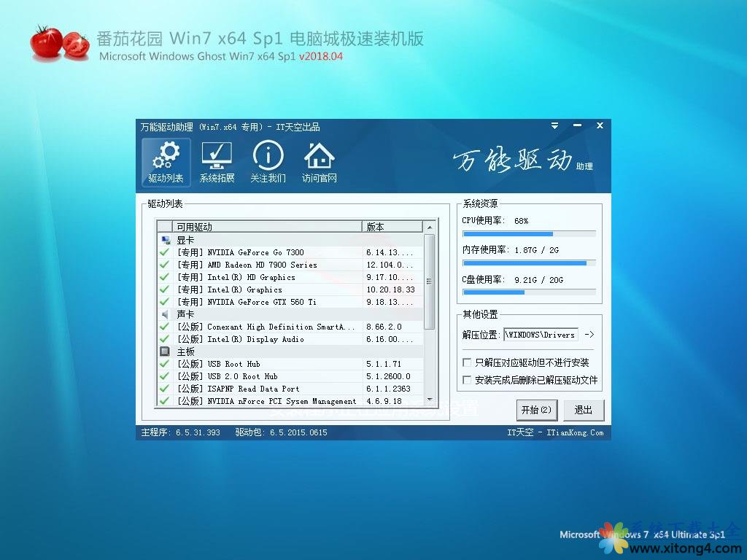Open the title bar dropdown menu arrow
Image resolution: width=747 pixels, height=560 pixels.
pos(554,125)
